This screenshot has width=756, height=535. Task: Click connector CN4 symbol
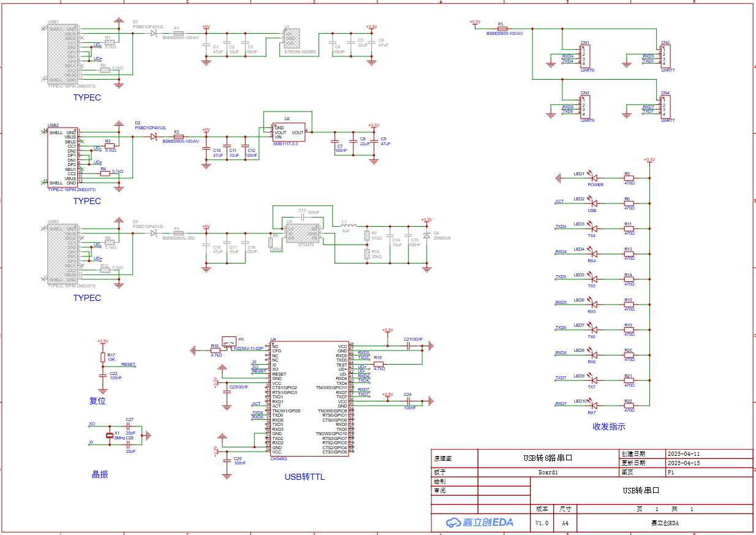point(665,107)
